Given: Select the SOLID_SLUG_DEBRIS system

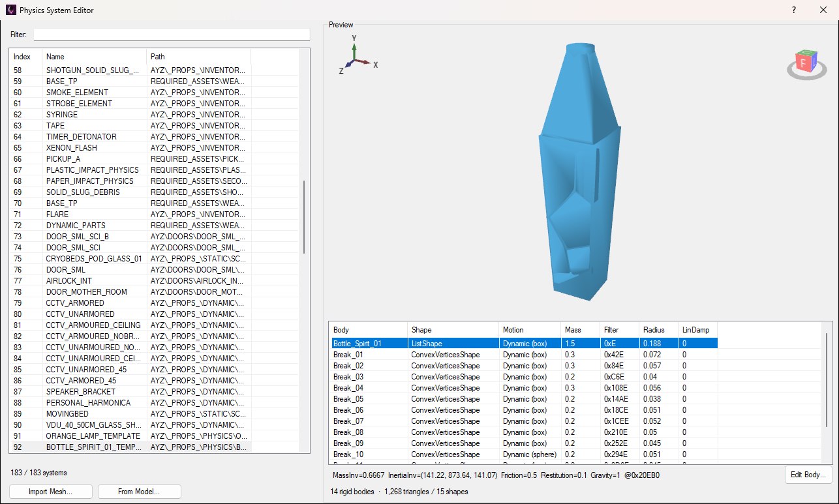Looking at the screenshot, I should (x=130, y=192).
